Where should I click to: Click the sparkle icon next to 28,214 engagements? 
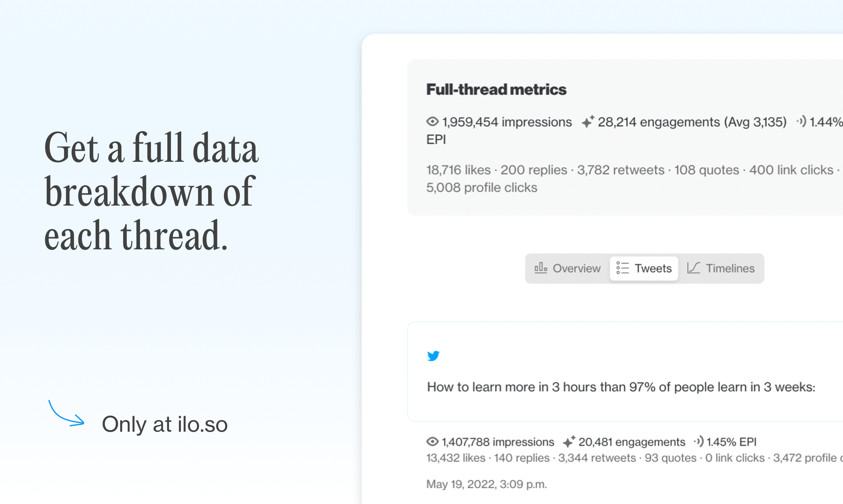click(x=588, y=121)
